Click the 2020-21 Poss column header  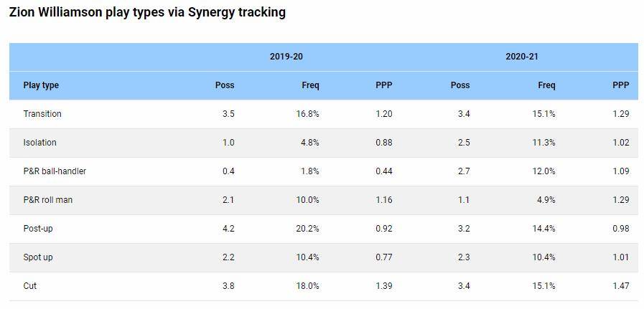pyautogui.click(x=460, y=85)
